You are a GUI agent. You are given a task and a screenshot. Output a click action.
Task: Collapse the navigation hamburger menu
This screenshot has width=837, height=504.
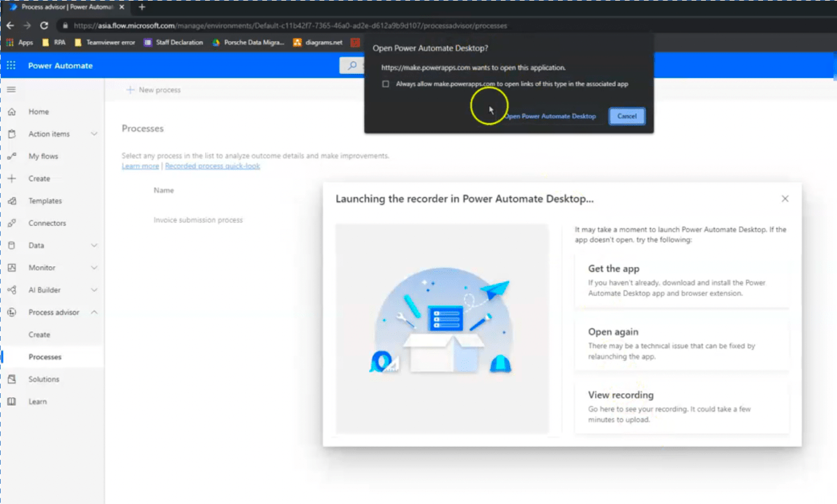pyautogui.click(x=11, y=90)
